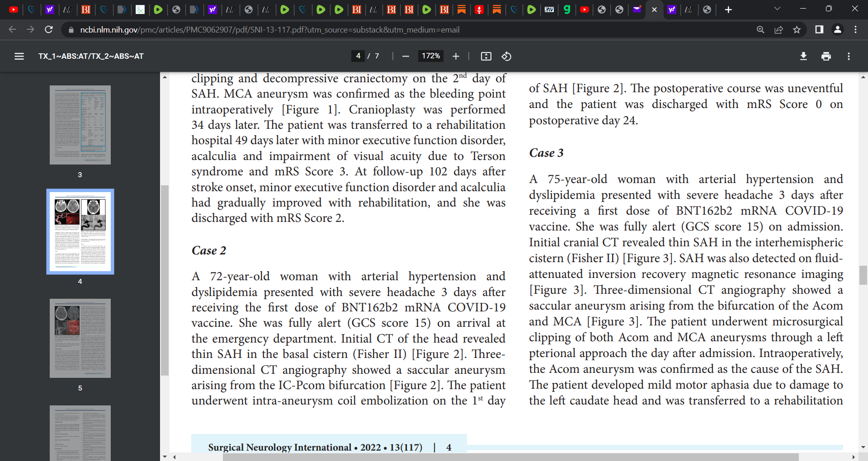Image resolution: width=868 pixels, height=461 pixels.
Task: Click the zoom in plus icon in the PDF toolbar
Action: (456, 56)
